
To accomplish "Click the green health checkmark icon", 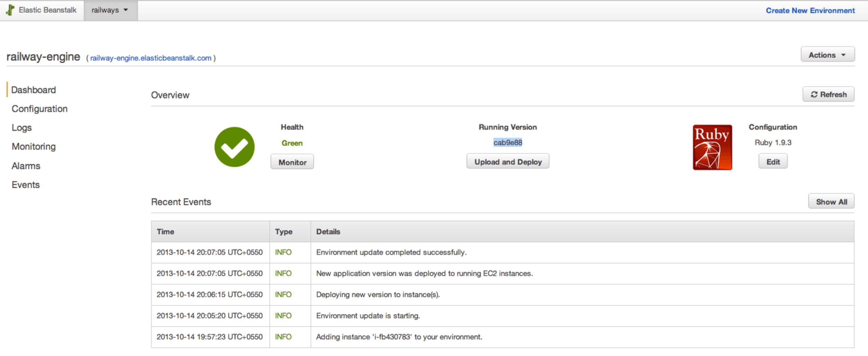I will tap(234, 147).
